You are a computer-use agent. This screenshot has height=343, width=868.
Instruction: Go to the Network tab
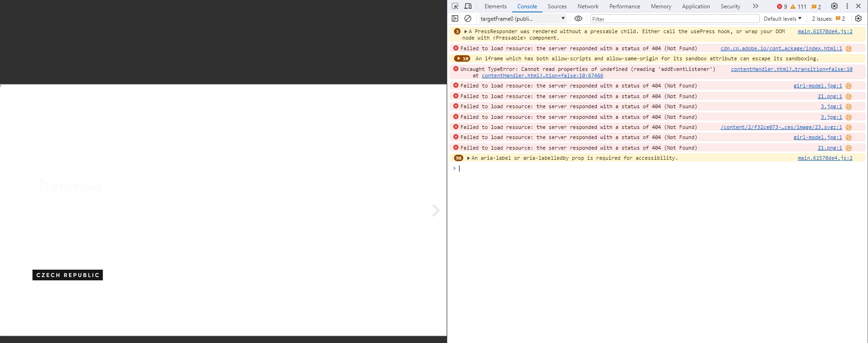click(x=588, y=6)
